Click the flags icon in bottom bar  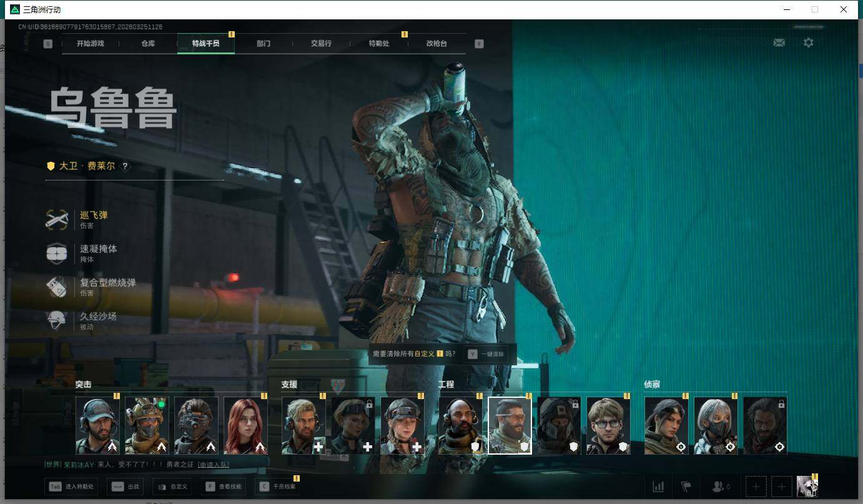click(x=686, y=487)
